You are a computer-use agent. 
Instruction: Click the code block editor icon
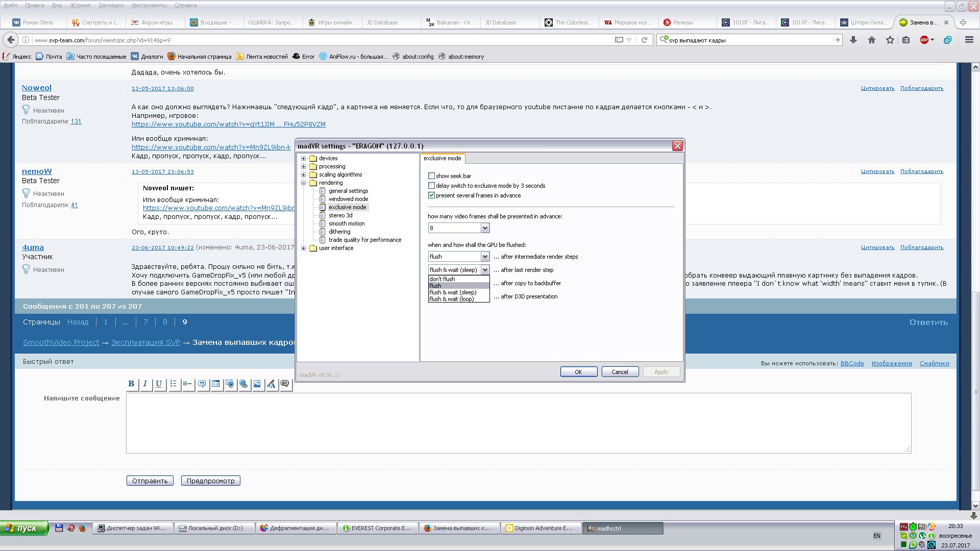click(216, 384)
